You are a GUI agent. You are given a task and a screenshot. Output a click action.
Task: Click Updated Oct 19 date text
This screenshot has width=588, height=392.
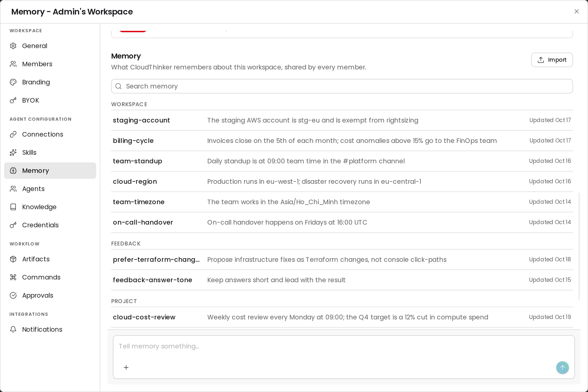550,317
